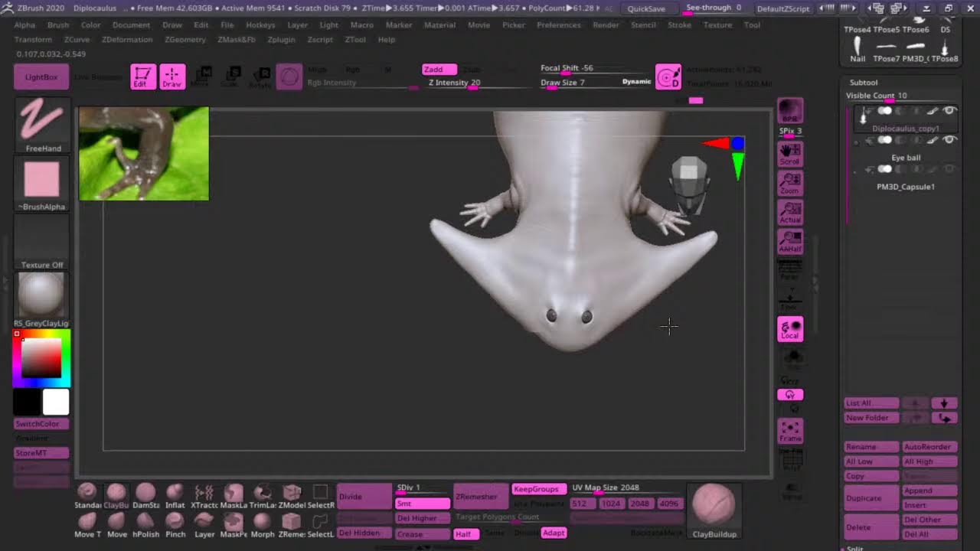Toggle Smt subdivision smoothing
Screen dimensions: 980x551
423,504
